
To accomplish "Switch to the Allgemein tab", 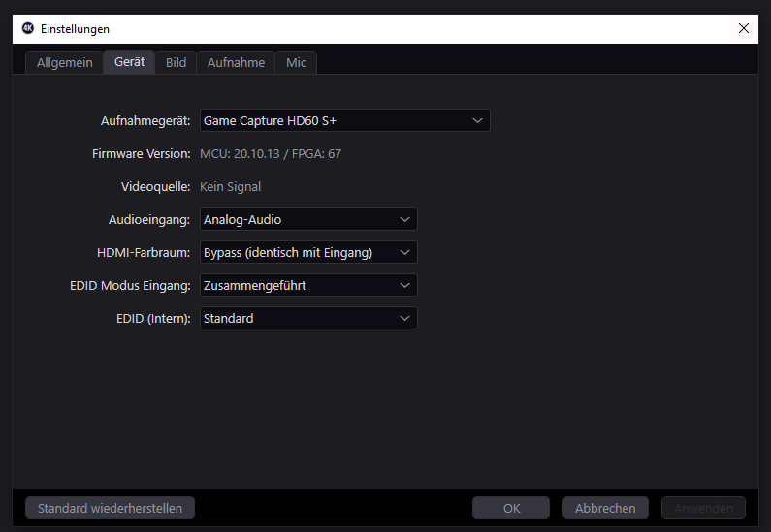I will pyautogui.click(x=65, y=62).
